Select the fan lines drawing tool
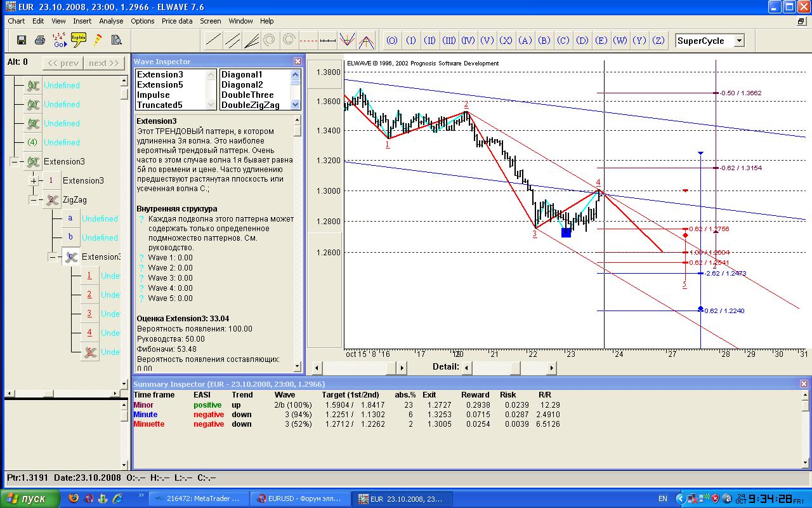This screenshot has height=508, width=812. tap(251, 41)
